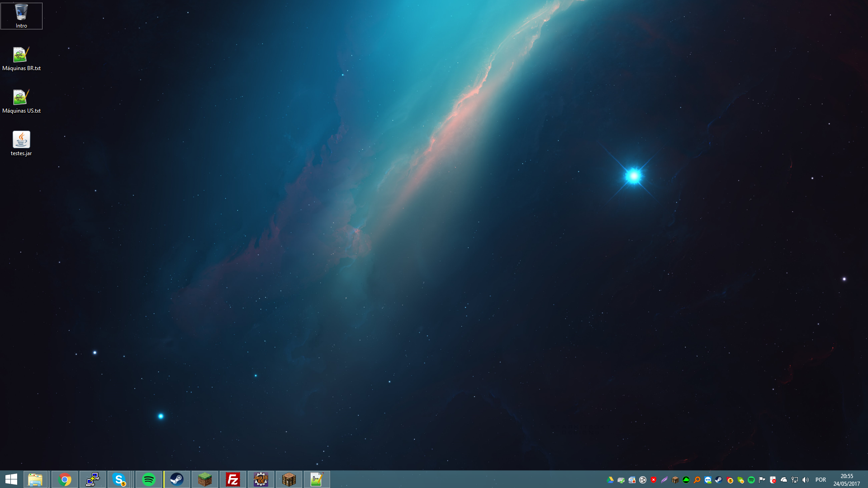The image size is (868, 488).
Task: Open crafting table launcher taskbar icon
Action: coord(289,479)
